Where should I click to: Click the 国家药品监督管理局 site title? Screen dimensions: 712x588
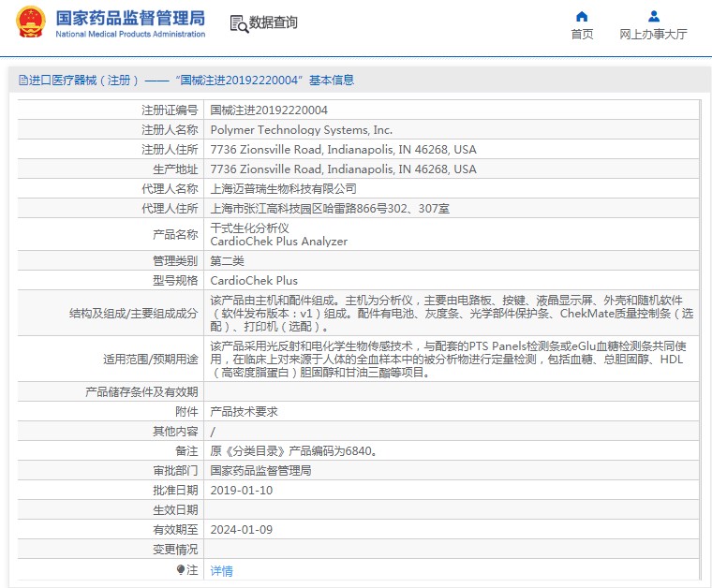coord(130,18)
